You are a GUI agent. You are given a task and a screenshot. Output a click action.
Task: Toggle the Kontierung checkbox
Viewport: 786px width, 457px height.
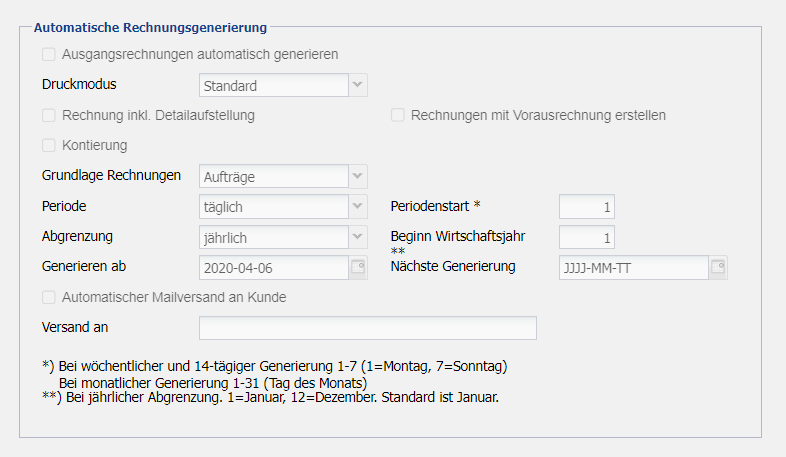(x=49, y=145)
